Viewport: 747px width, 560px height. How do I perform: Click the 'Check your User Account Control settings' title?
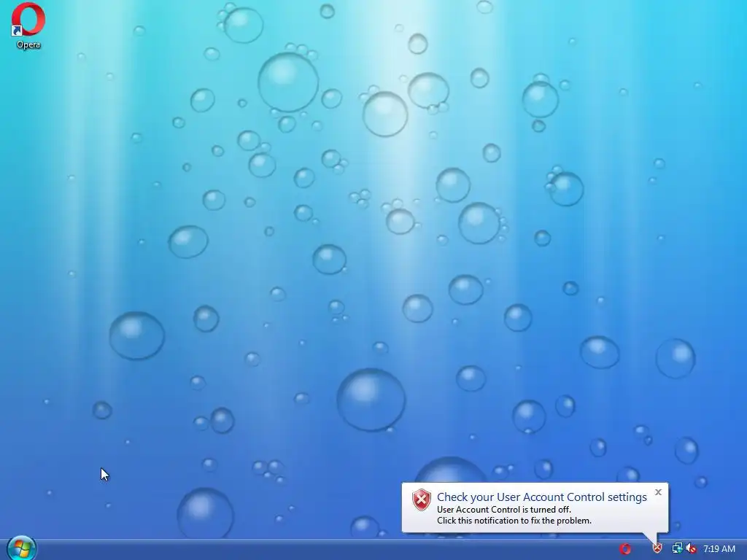click(x=542, y=497)
